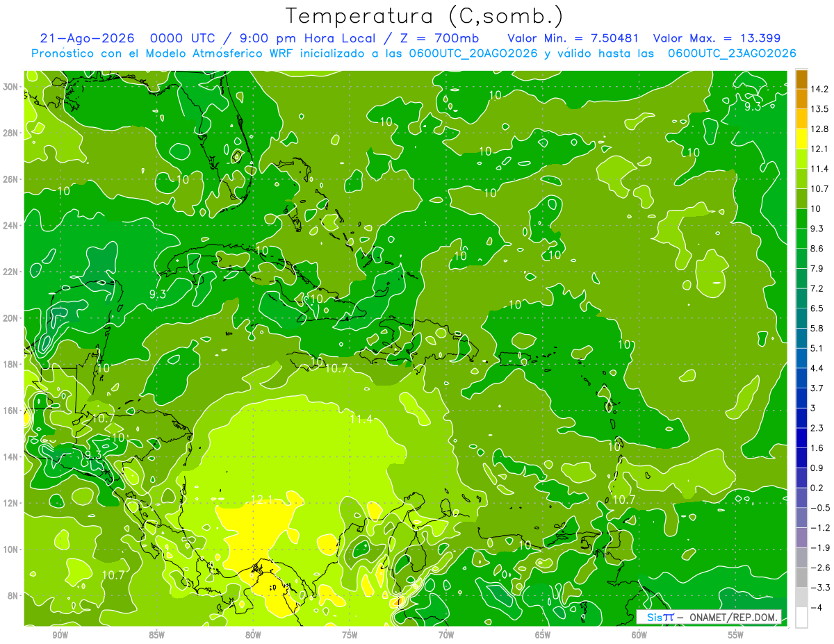Click the "0000 UTC" time text

pyautogui.click(x=185, y=38)
